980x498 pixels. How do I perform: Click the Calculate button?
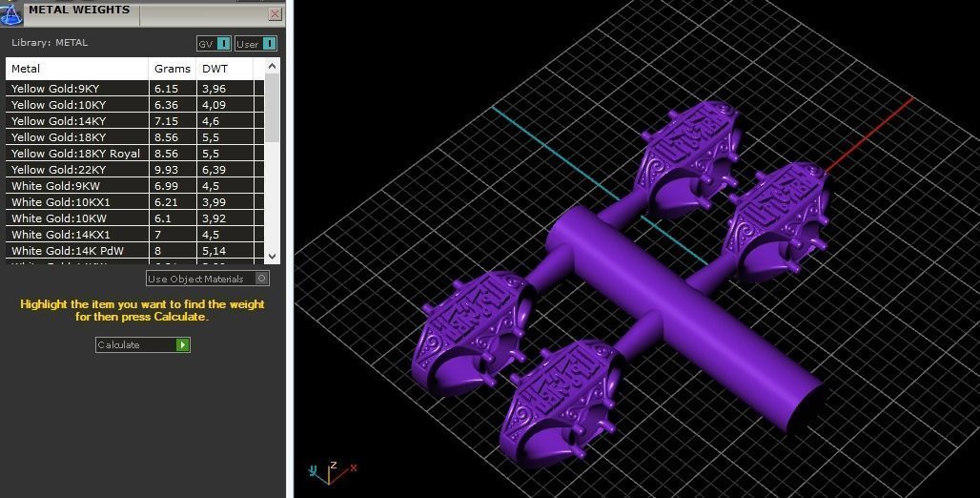tap(142, 344)
